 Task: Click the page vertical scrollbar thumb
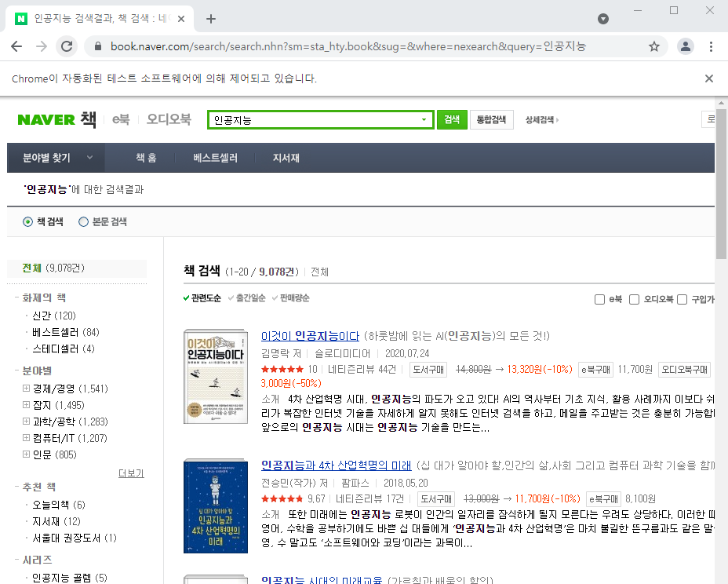[721, 184]
